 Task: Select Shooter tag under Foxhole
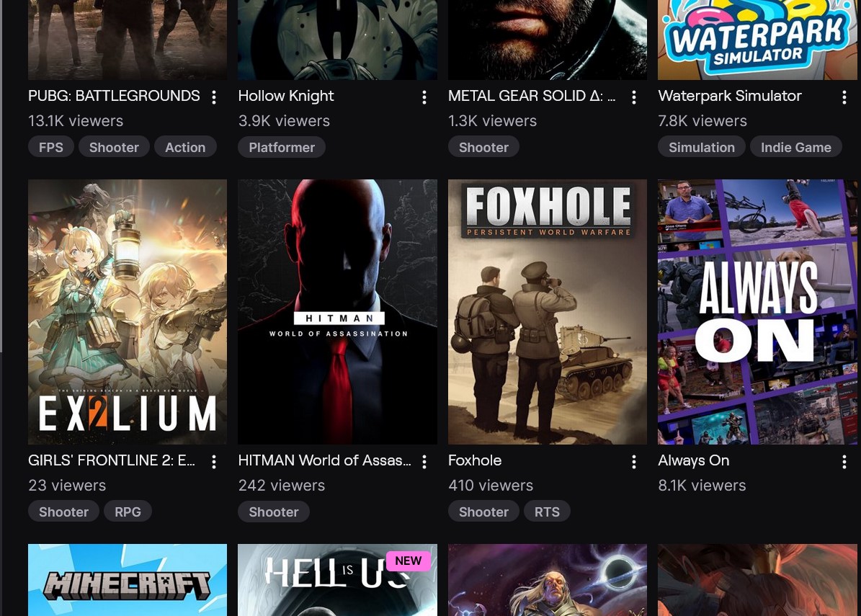483,511
